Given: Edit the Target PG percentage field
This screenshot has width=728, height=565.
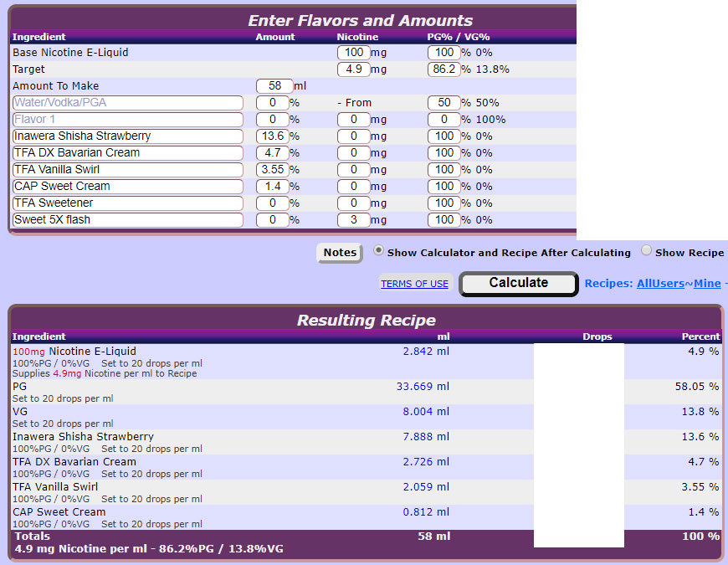Looking at the screenshot, I should point(443,69).
